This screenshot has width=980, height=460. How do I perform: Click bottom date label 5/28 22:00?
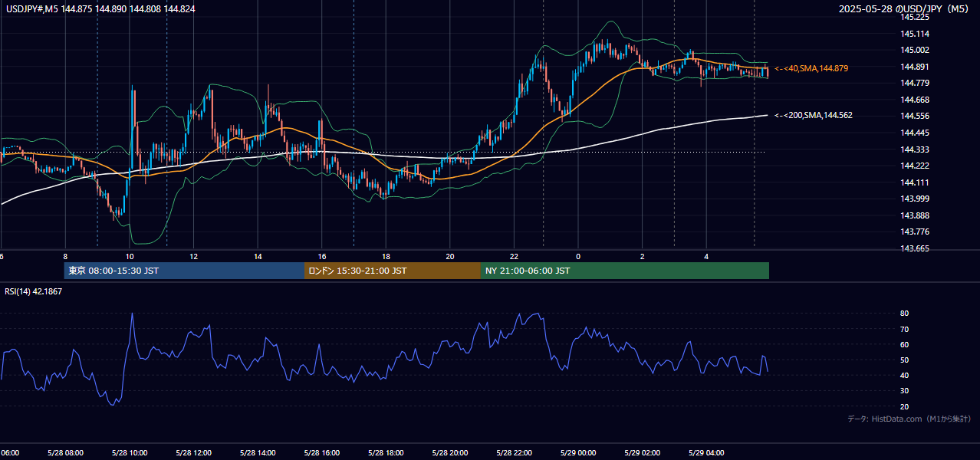[x=515, y=452]
